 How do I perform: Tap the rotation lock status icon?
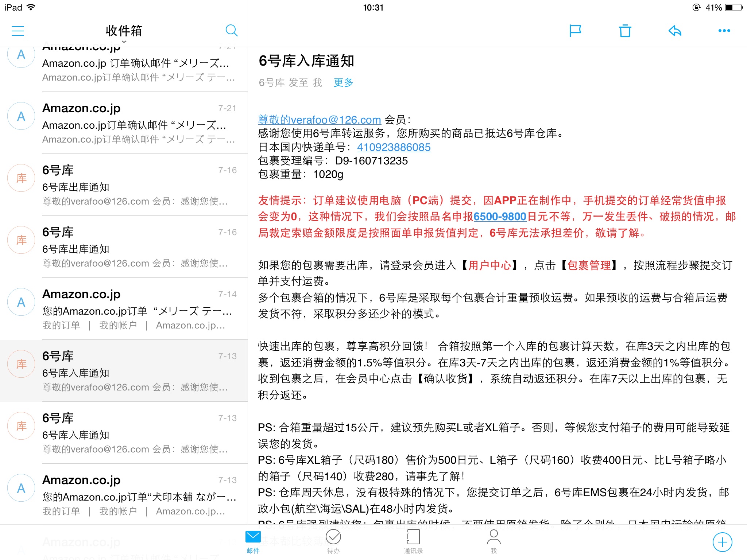696,7
